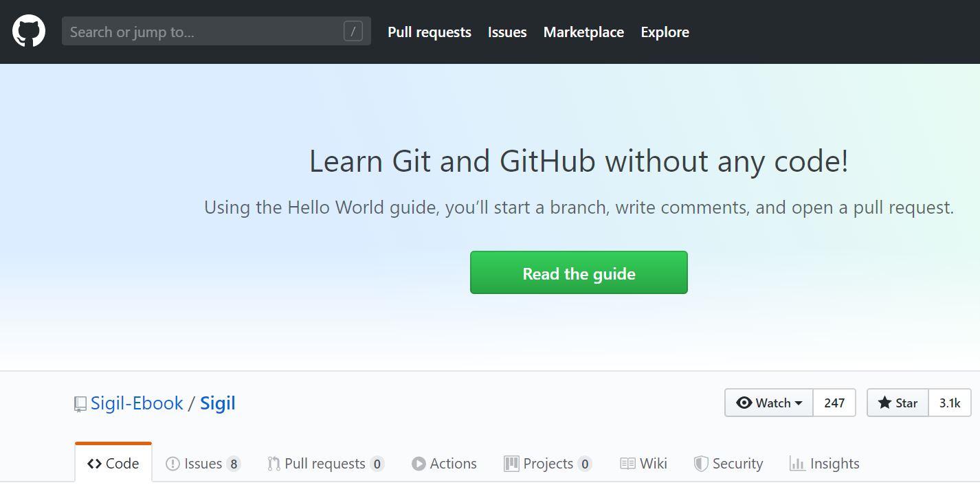Screen dimensions: 980x496
Task: Open the Explore page
Action: coord(665,32)
